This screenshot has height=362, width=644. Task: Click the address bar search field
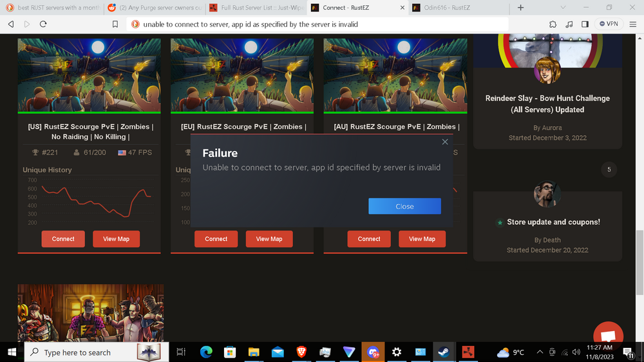[322, 24]
